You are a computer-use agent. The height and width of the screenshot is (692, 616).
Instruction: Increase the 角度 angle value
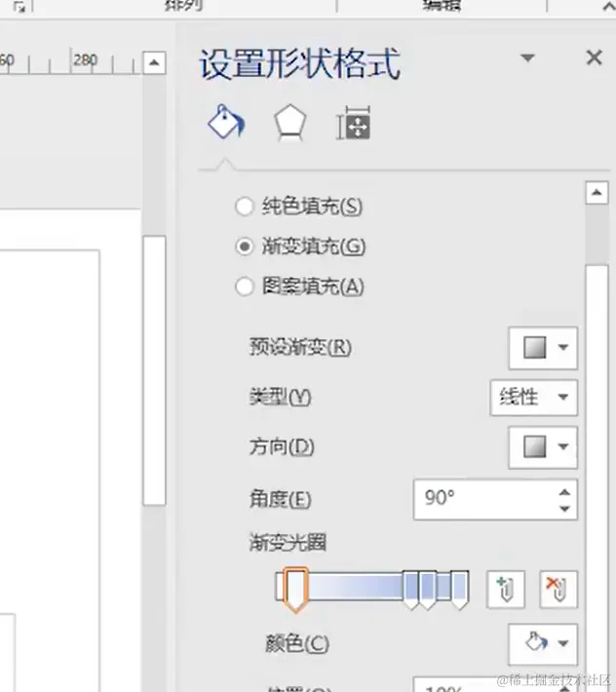564,492
